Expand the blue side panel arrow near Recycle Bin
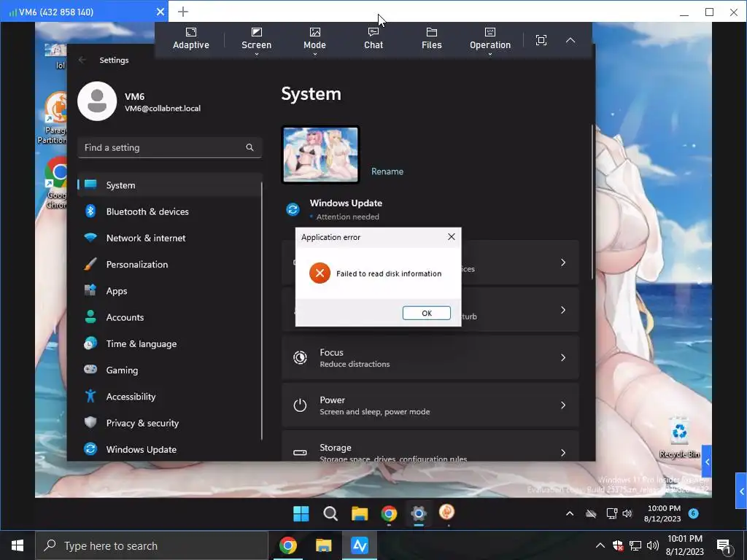Viewport: 747px width, 560px height. (707, 462)
